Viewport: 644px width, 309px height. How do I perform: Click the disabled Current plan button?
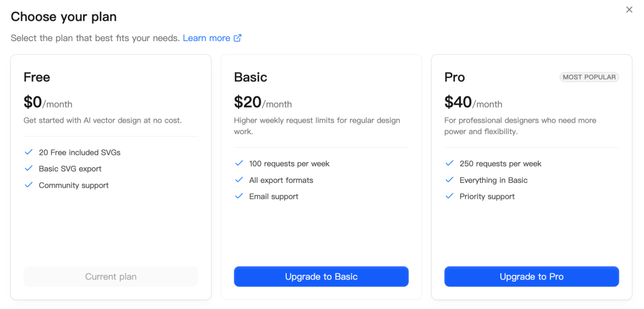click(x=111, y=276)
